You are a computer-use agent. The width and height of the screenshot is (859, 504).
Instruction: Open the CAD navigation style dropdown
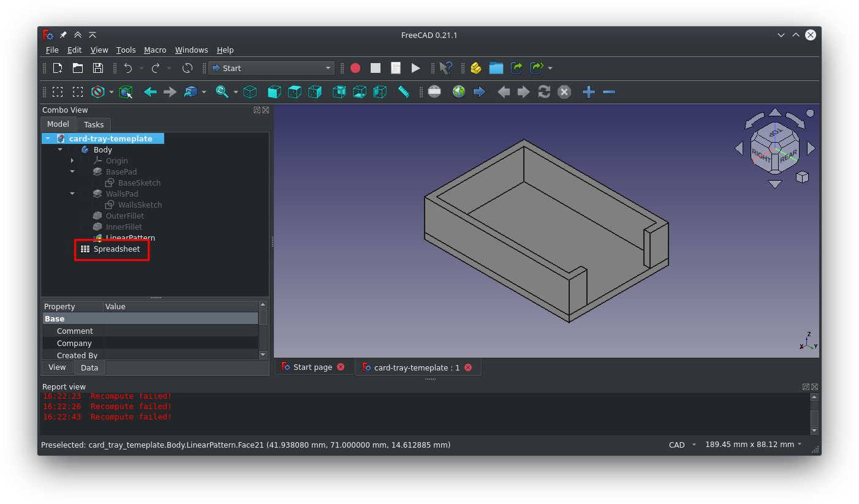[x=683, y=445]
